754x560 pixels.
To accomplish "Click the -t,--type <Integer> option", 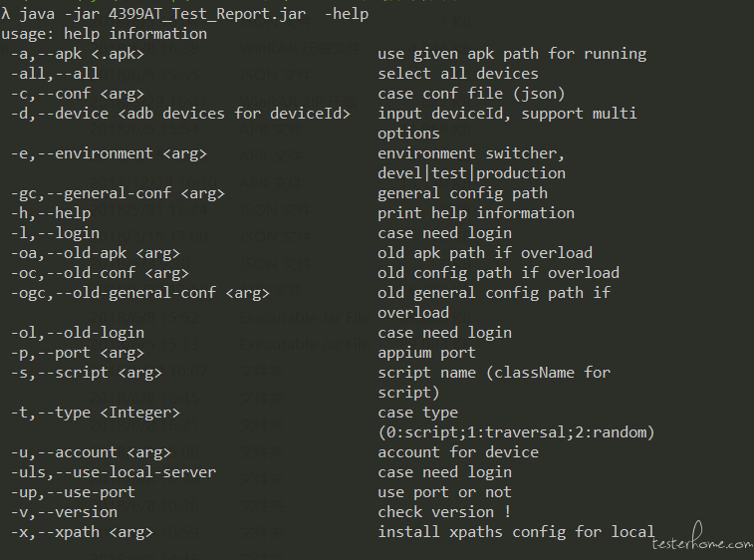I will click(96, 413).
